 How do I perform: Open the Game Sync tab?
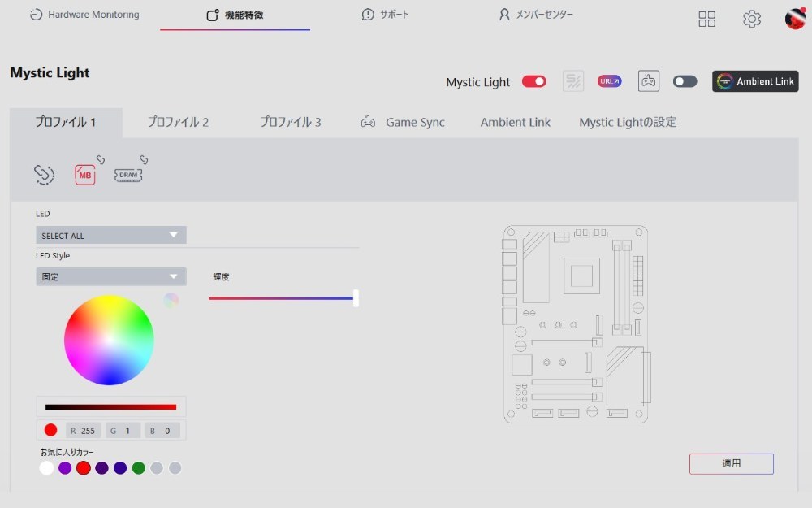(403, 123)
